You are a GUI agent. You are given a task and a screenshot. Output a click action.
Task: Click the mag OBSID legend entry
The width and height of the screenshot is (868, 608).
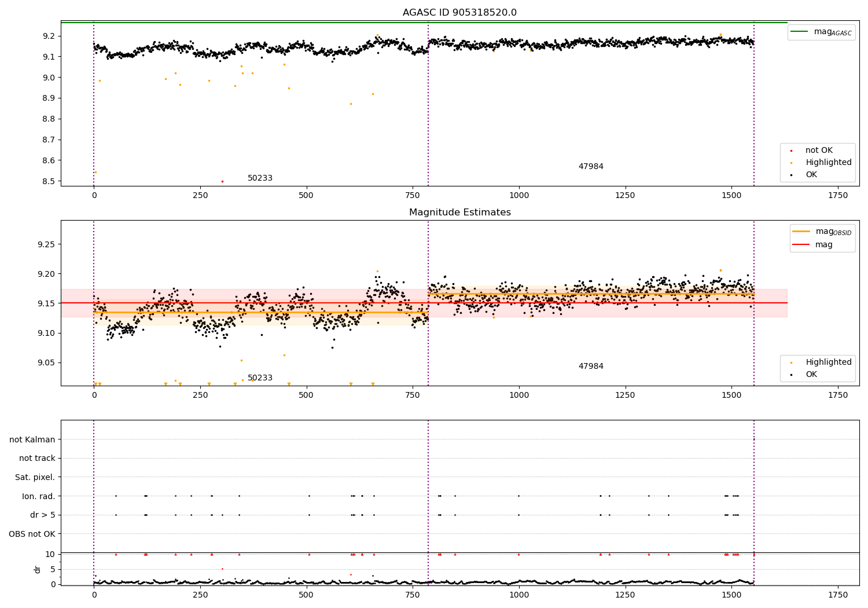point(822,232)
